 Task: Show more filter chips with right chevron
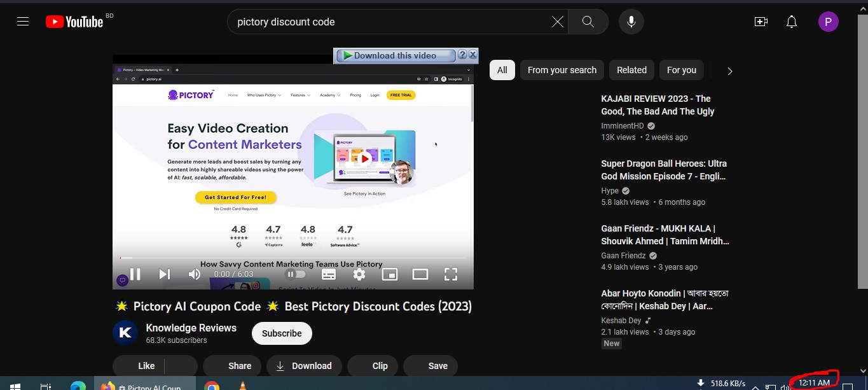click(x=729, y=71)
